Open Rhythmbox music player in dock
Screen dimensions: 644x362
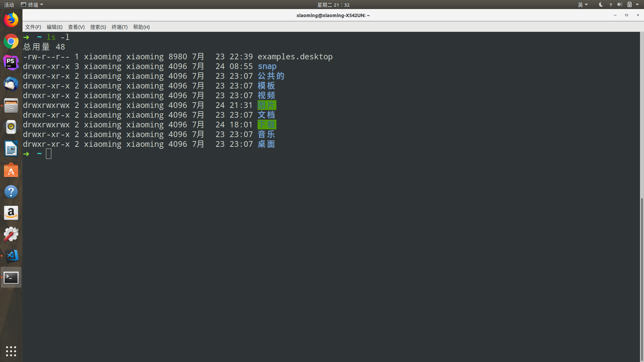[x=11, y=127]
